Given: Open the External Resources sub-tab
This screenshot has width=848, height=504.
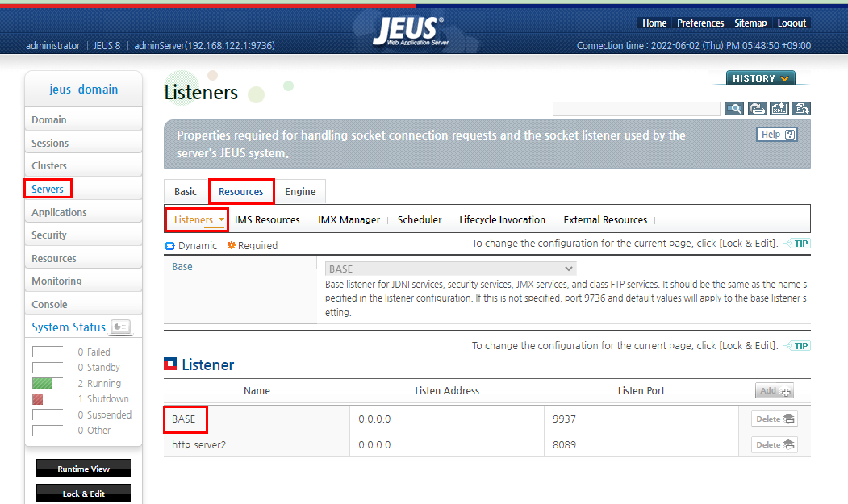Looking at the screenshot, I should tap(605, 220).
